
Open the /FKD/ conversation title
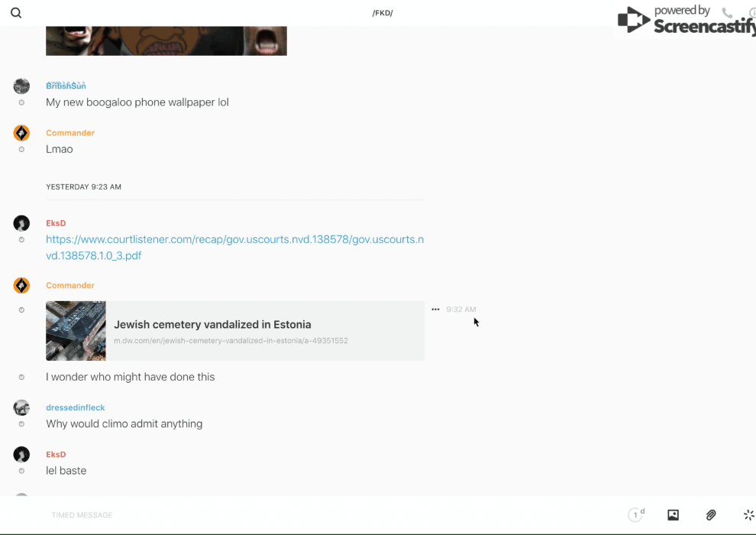pos(383,13)
